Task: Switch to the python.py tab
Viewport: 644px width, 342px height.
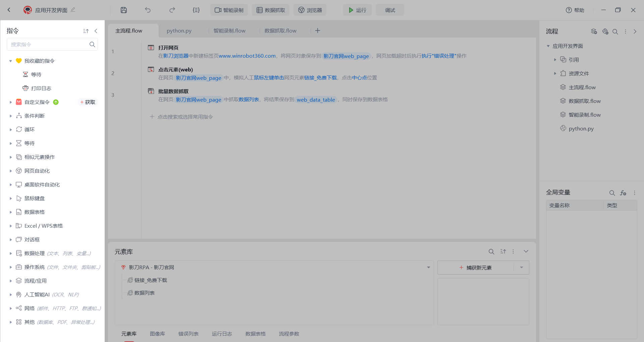Action: (179, 31)
